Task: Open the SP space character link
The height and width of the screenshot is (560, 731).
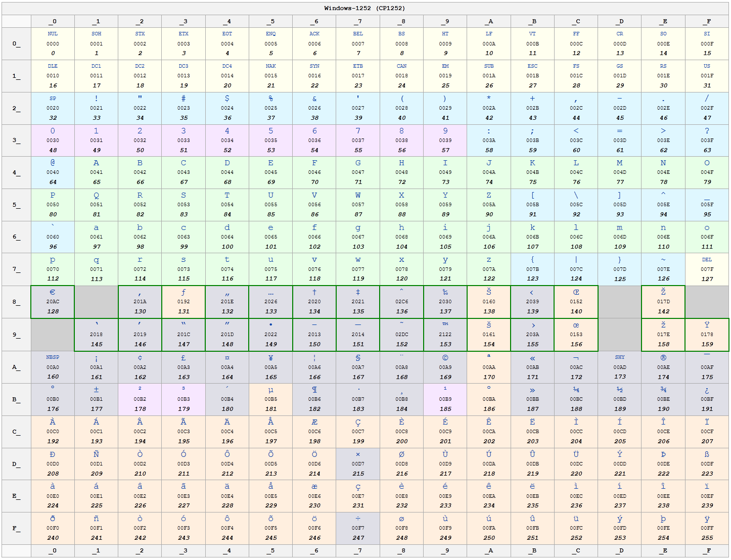Action: [x=53, y=99]
